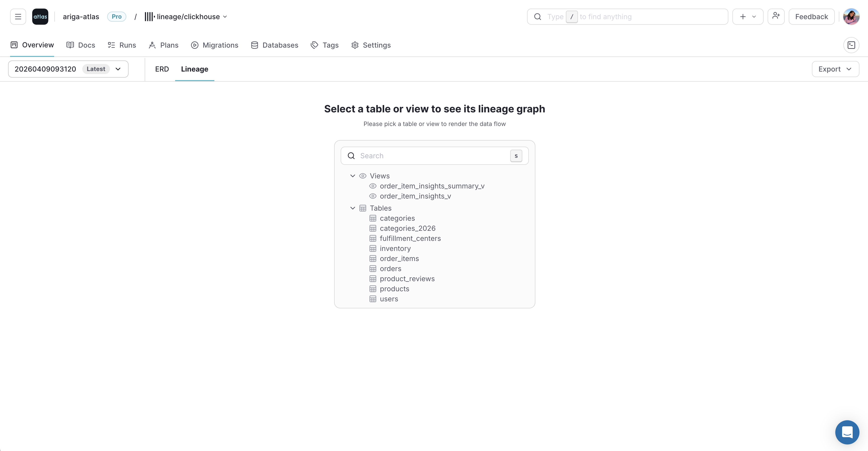868x451 pixels.
Task: Click your profile avatar picture
Action: tap(851, 16)
